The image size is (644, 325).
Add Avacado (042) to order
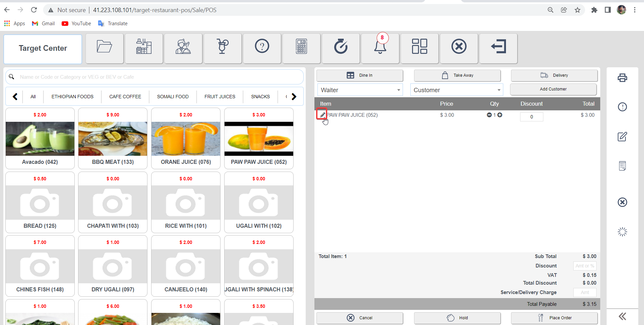(40, 138)
